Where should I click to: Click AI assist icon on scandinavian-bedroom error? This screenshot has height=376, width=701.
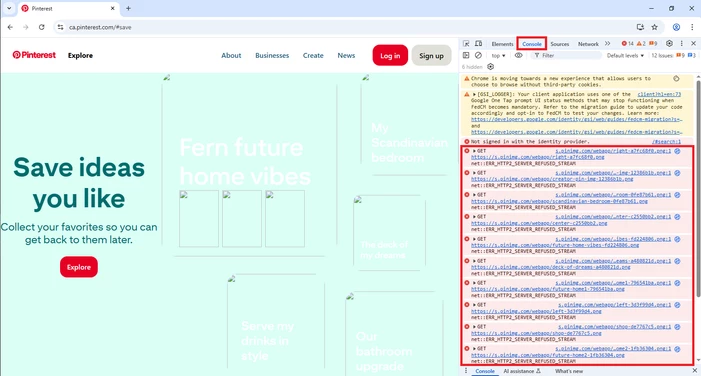point(677,195)
